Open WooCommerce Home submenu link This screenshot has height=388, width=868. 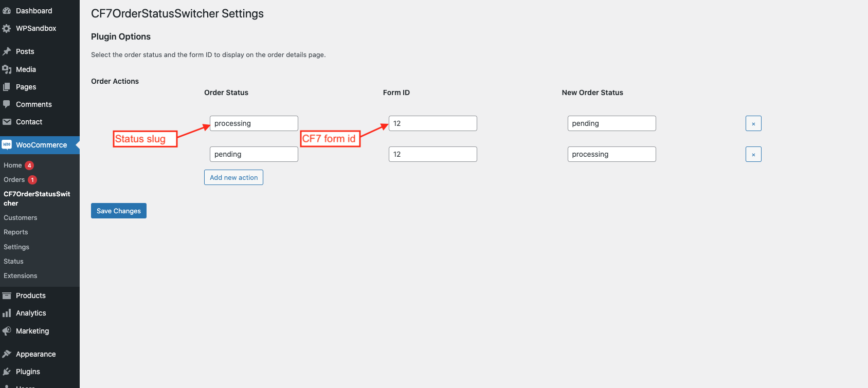coord(13,165)
